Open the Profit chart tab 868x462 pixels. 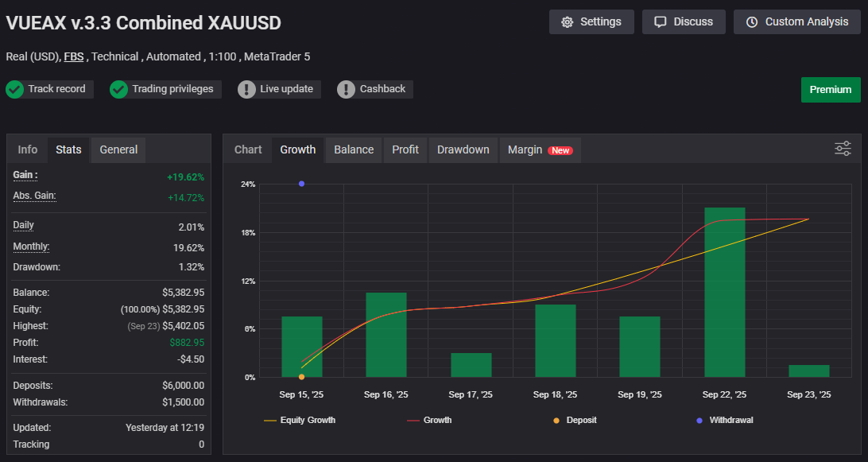click(x=405, y=149)
